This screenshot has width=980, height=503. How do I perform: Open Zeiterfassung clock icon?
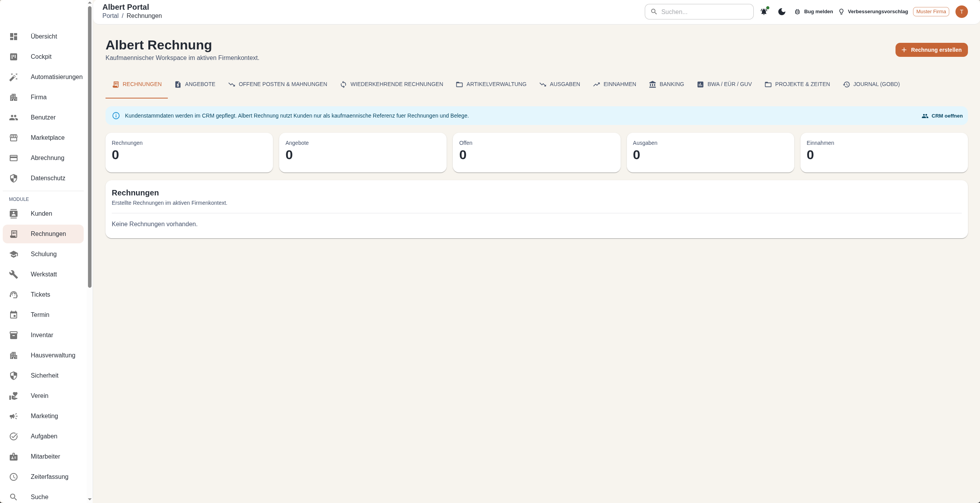coord(14,477)
